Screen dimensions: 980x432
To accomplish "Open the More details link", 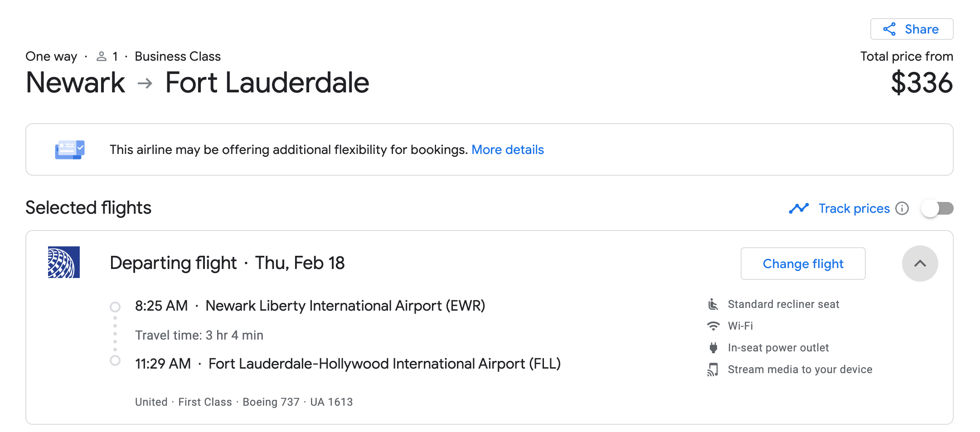I will pyautogui.click(x=507, y=149).
